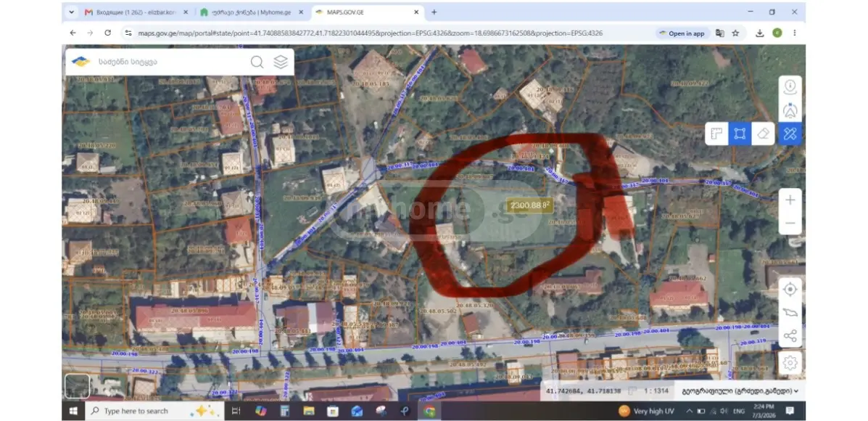Open the Georgia country extent icon

click(790, 313)
